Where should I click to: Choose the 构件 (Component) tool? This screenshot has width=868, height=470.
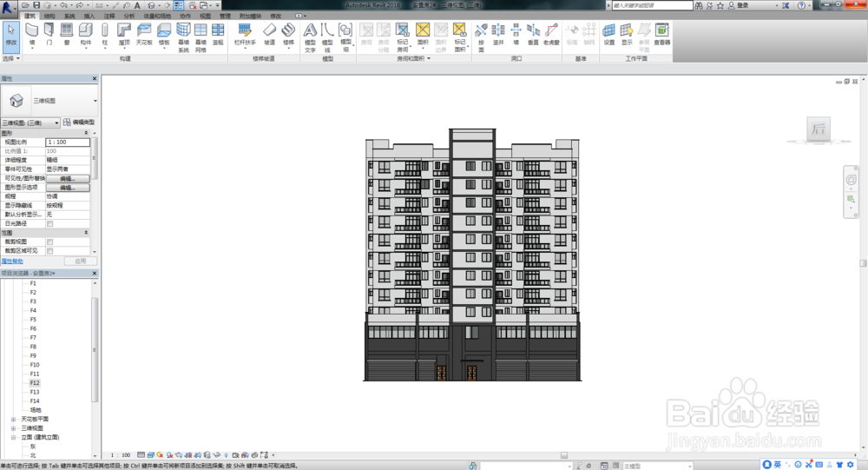pyautogui.click(x=86, y=35)
